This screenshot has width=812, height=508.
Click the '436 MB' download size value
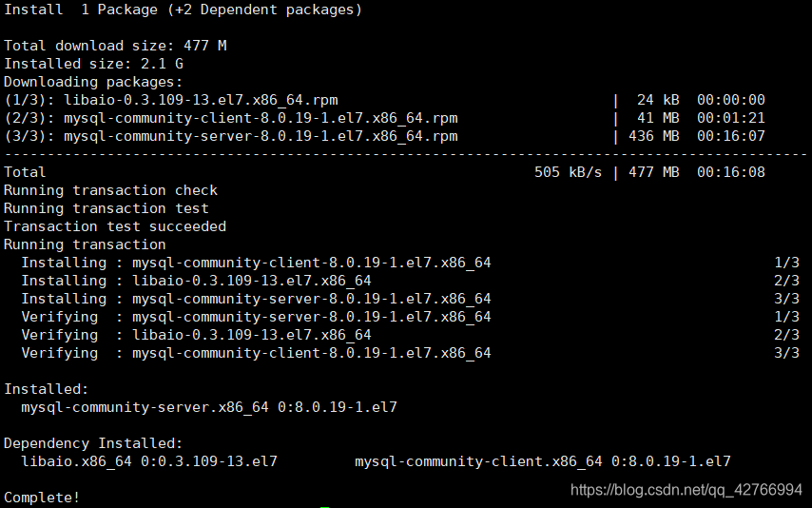click(x=653, y=136)
